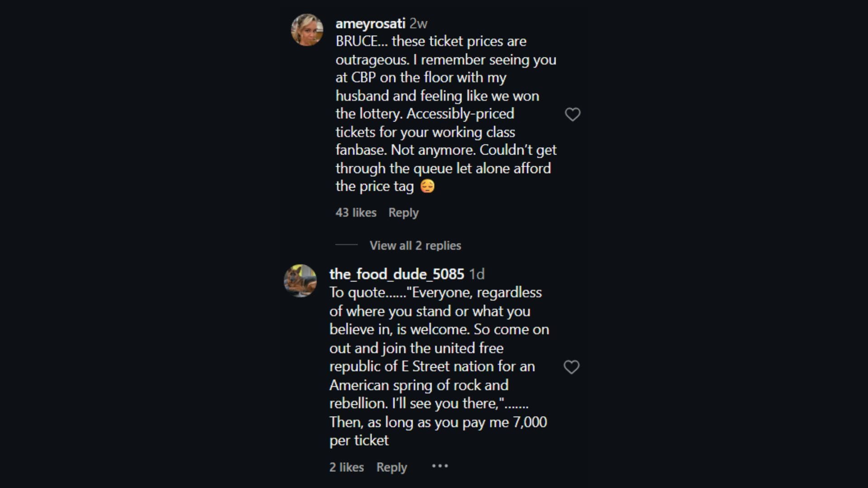Reply to the_food_dude_5085's comment
Image resolution: width=868 pixels, height=488 pixels.
[x=392, y=467]
